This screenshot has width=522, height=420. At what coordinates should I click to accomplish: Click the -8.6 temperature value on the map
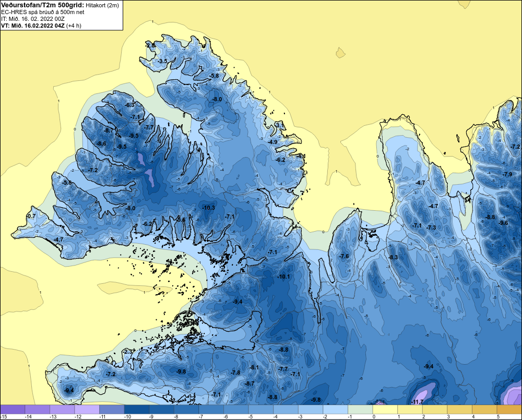tap(101, 143)
